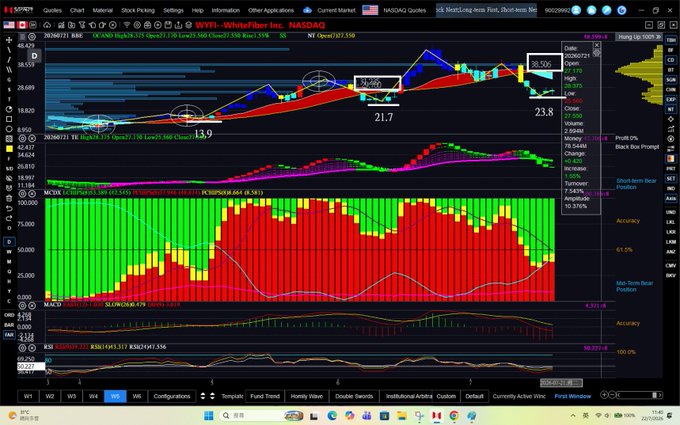Click the play circle toolbar icon
Viewport: 680px width, 425px height.
tap(158, 25)
